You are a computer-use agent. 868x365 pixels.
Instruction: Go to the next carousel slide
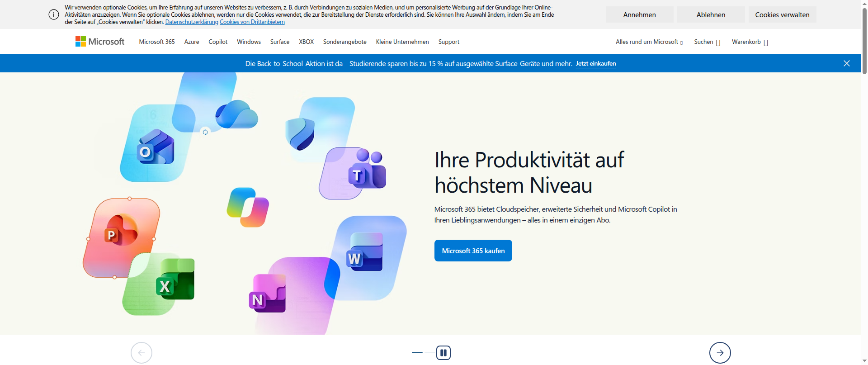click(720, 353)
